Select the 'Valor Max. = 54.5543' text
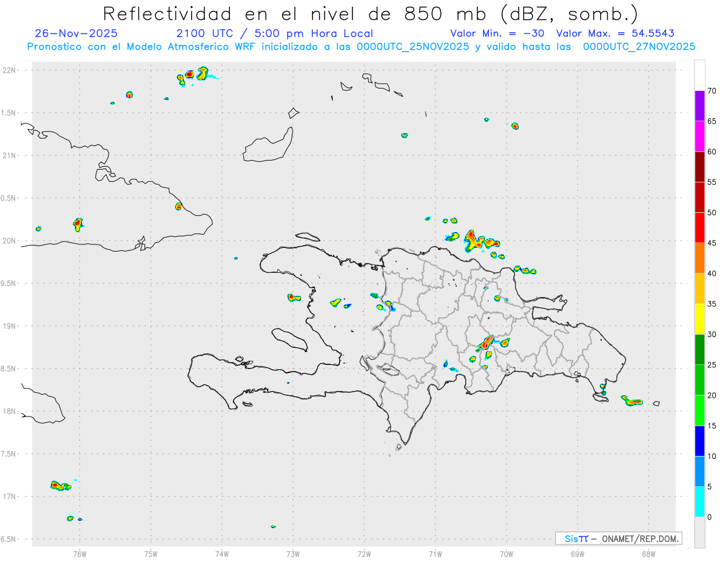 click(x=615, y=33)
